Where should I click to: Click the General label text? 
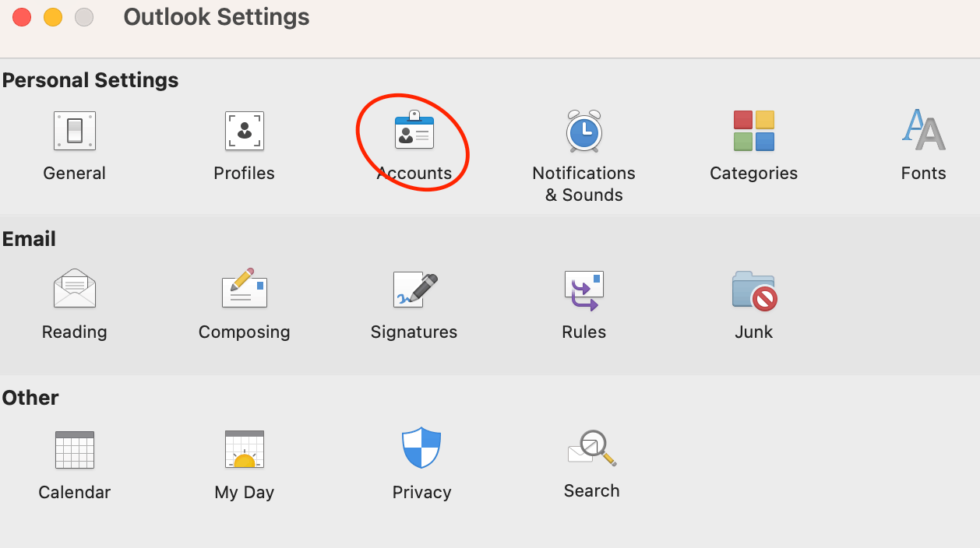(x=75, y=174)
